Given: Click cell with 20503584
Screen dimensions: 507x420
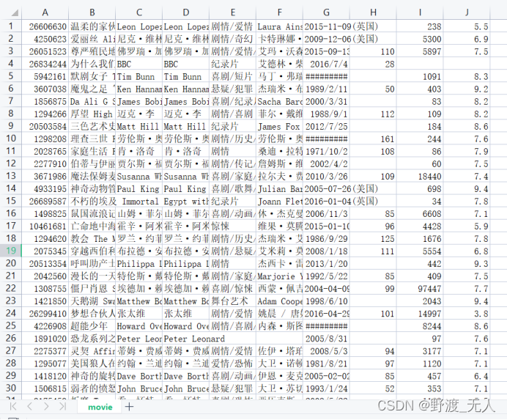Looking at the screenshot, I should [45, 127].
